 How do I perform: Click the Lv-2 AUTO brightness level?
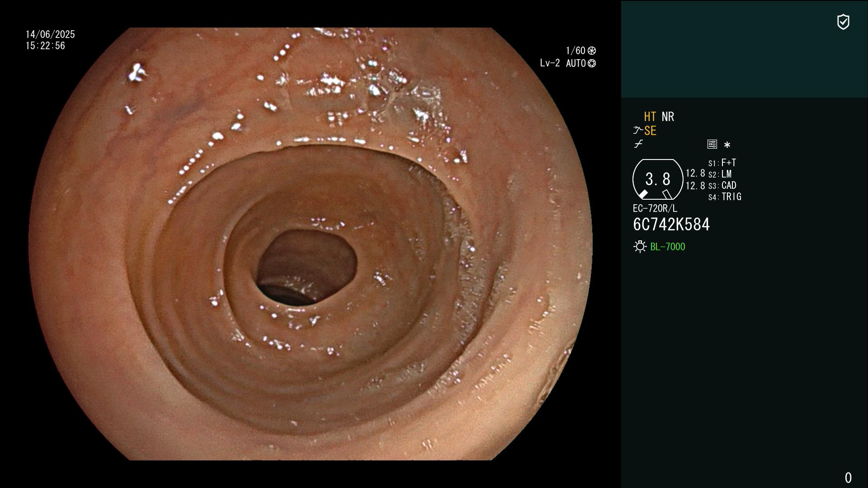[563, 63]
